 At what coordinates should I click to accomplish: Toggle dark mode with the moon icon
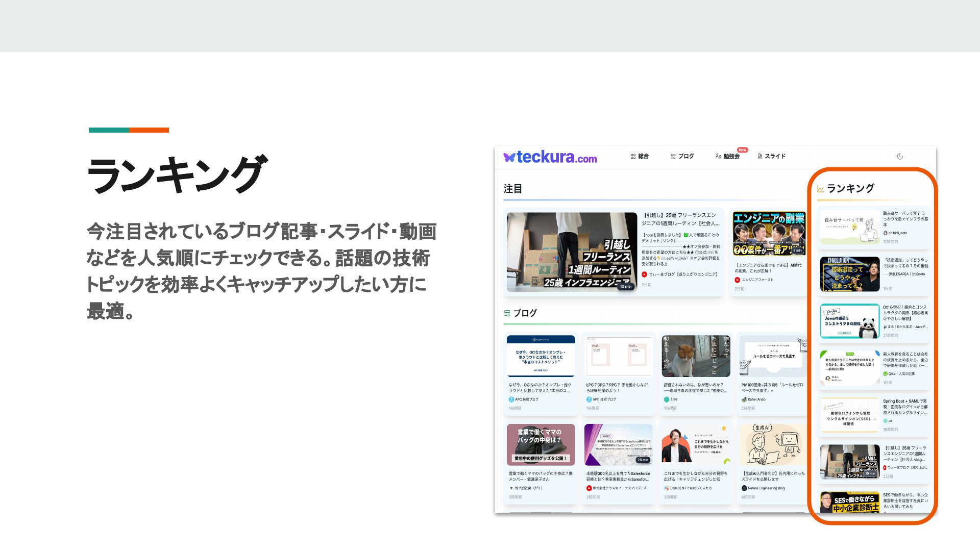pos(900,157)
